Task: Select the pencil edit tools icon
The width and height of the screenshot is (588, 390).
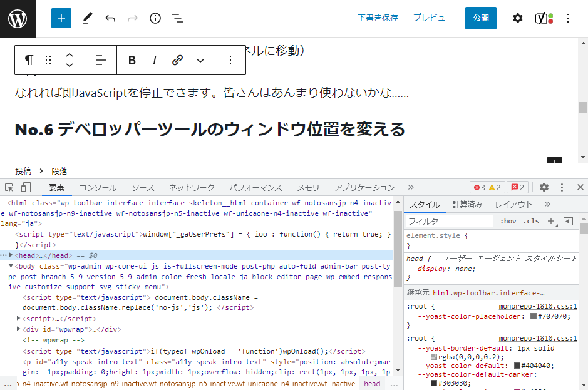Action: pos(87,18)
